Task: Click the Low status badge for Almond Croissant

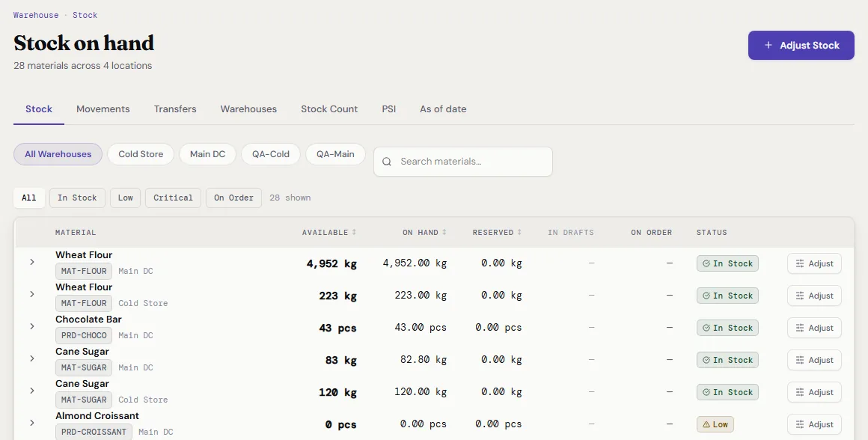Action: tap(715, 424)
